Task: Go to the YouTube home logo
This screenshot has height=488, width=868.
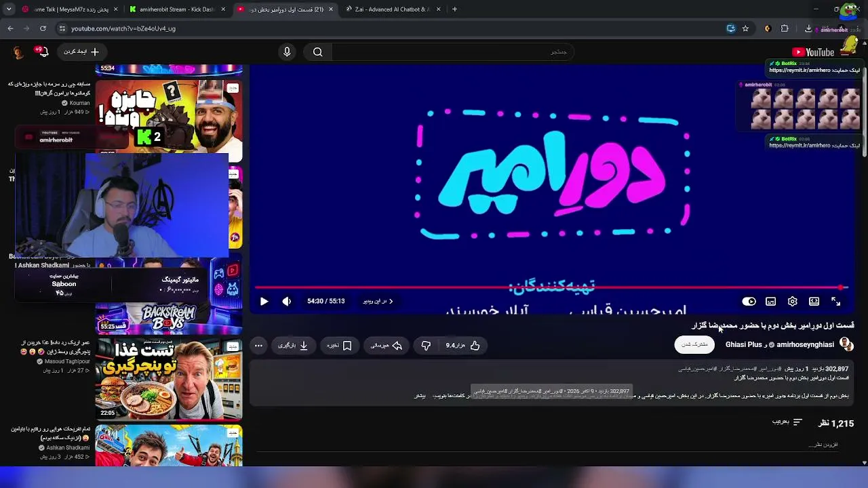Action: click(x=813, y=52)
